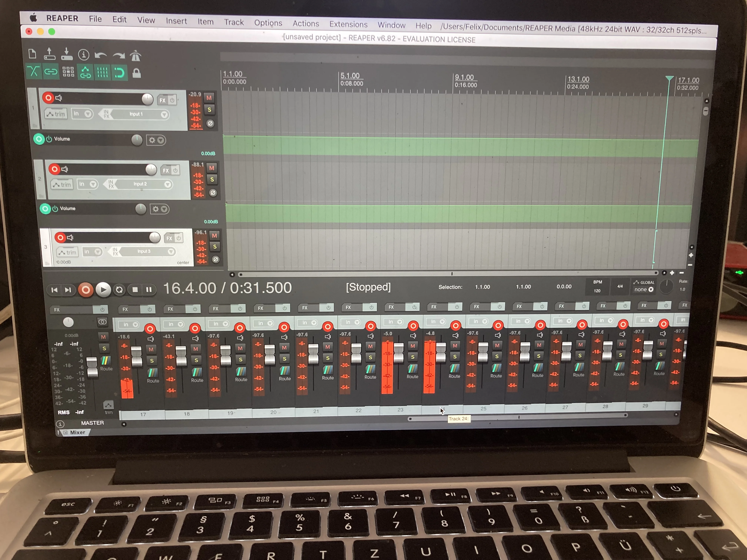Toggle grid lines toolbar icon
Screen dimensions: 747x560
pyautogui.click(x=102, y=73)
